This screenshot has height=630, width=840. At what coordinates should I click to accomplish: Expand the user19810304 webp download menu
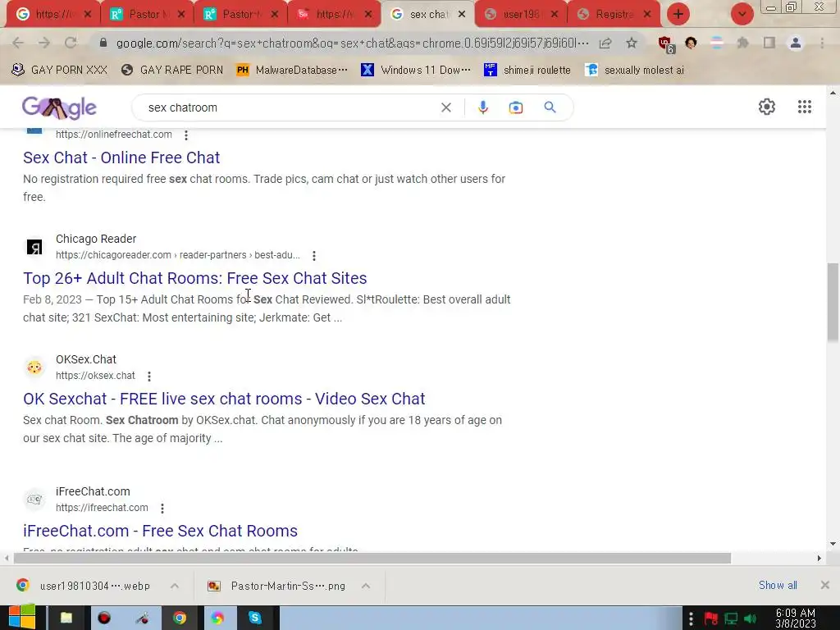175,586
